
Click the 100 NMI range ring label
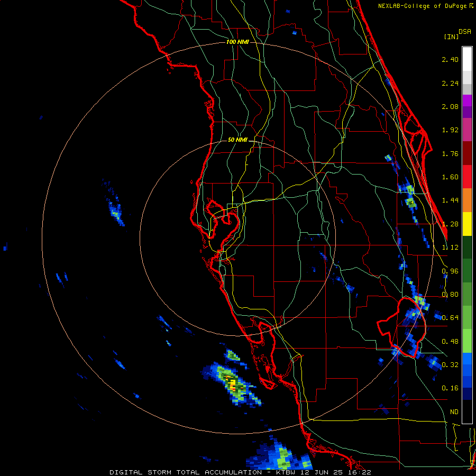pyautogui.click(x=237, y=42)
